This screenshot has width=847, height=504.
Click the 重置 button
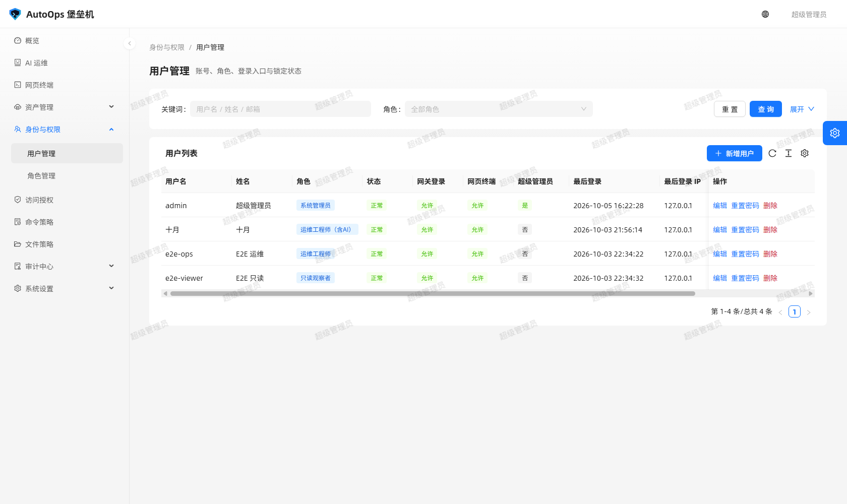(730, 109)
